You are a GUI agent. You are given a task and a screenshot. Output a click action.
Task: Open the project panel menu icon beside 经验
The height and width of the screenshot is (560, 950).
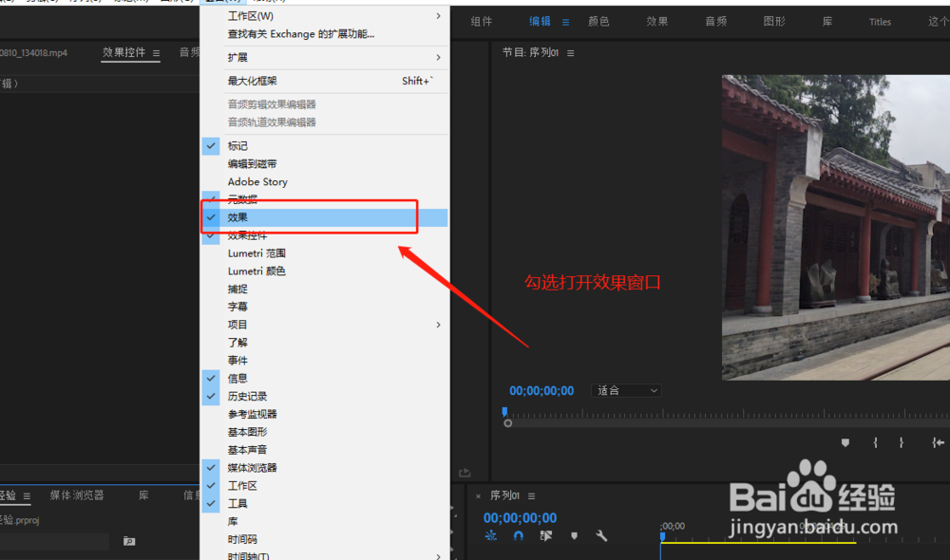[27, 496]
